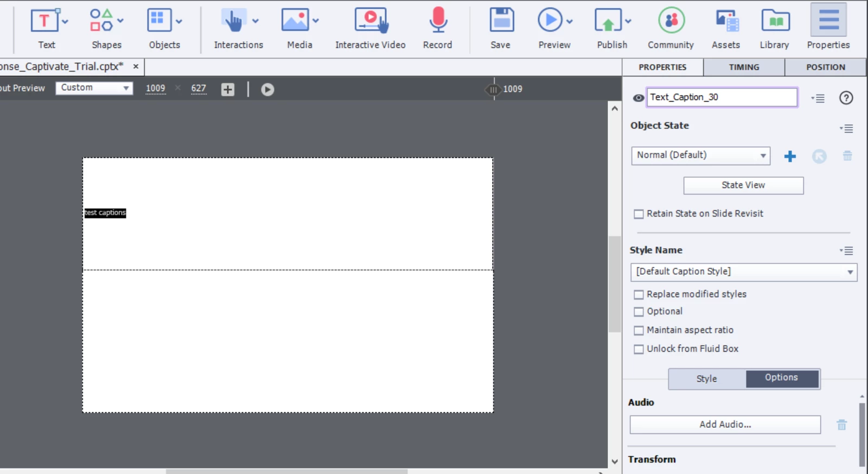The image size is (868, 474).
Task: Click the 1009 width value
Action: 156,89
